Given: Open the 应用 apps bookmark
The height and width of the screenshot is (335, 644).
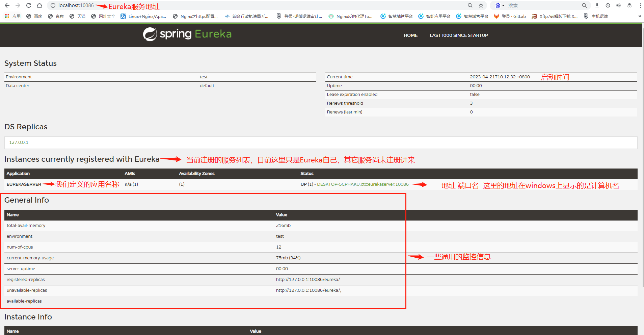Looking at the screenshot, I should [x=12, y=16].
